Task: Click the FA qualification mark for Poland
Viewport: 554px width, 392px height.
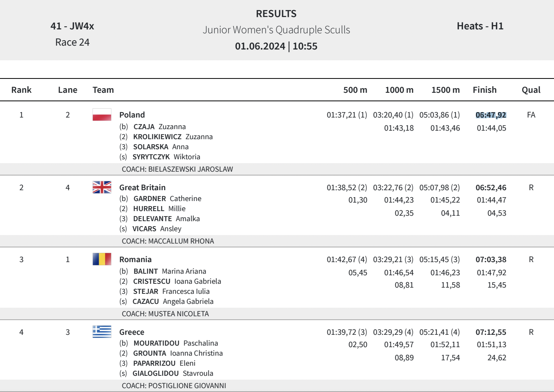Action: (531, 115)
